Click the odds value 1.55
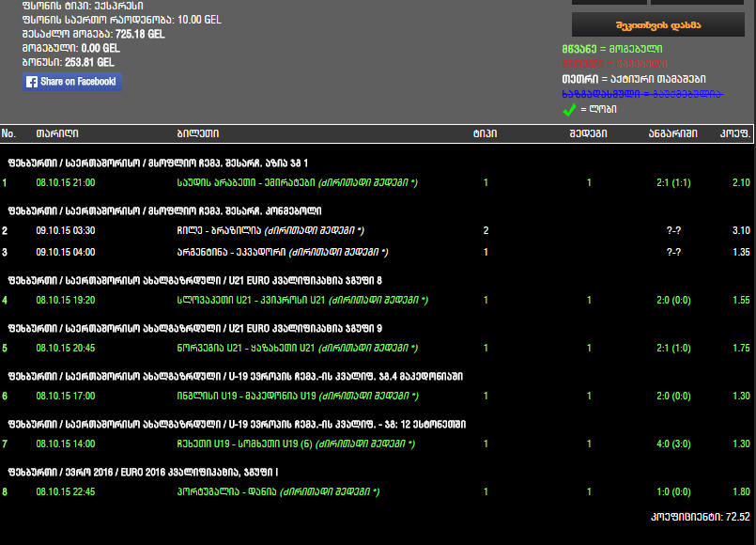 click(x=741, y=300)
